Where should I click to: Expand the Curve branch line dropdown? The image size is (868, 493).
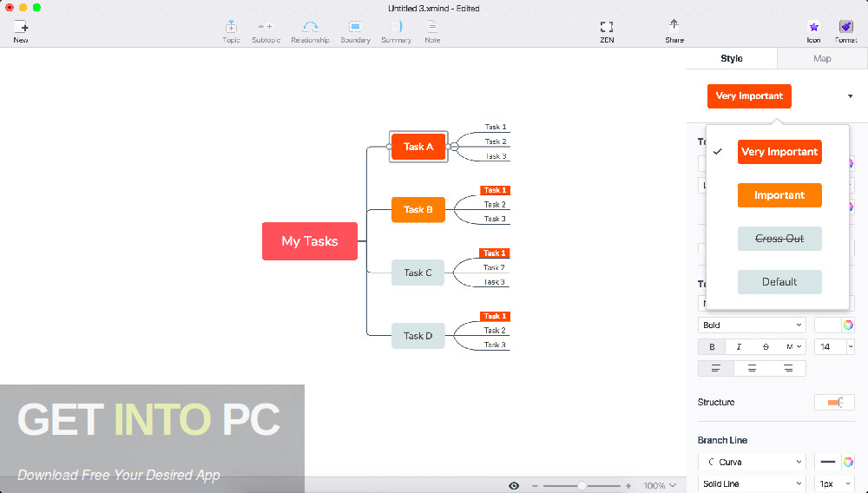[752, 463]
